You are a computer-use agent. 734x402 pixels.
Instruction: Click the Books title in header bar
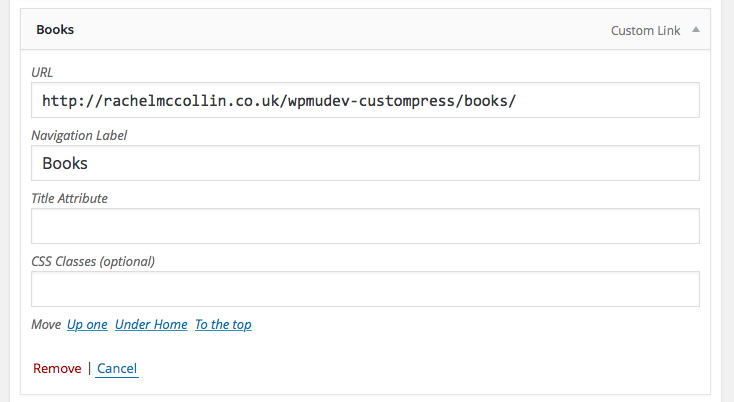[55, 30]
